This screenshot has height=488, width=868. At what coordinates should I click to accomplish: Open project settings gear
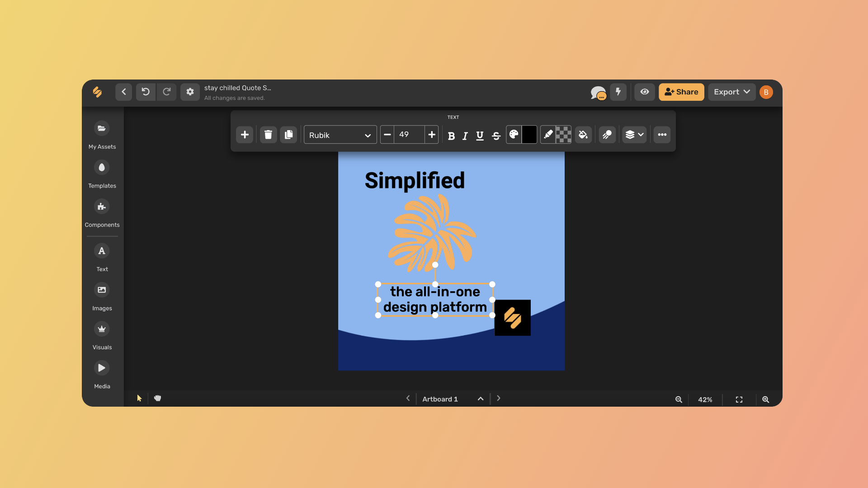[190, 92]
